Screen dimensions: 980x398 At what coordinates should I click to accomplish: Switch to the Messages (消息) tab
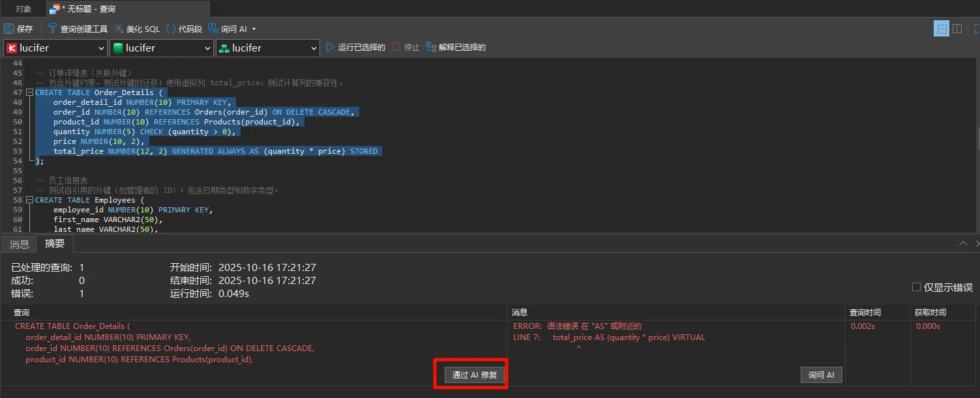(x=19, y=244)
